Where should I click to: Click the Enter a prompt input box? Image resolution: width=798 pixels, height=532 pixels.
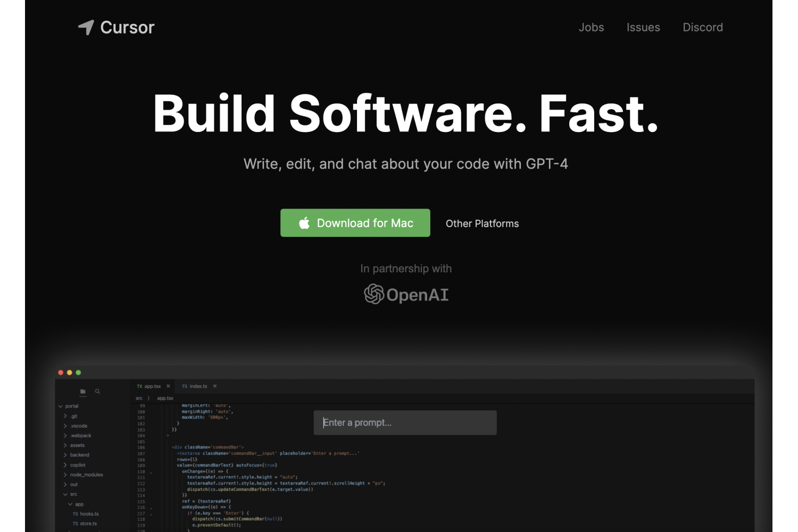405,422
